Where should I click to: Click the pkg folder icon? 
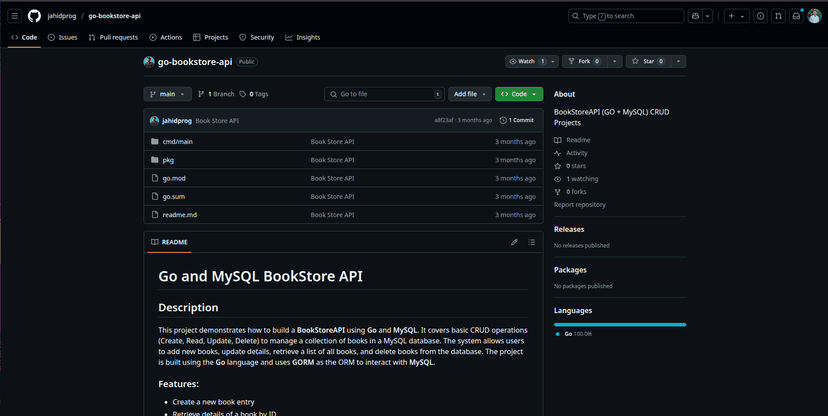click(x=155, y=160)
